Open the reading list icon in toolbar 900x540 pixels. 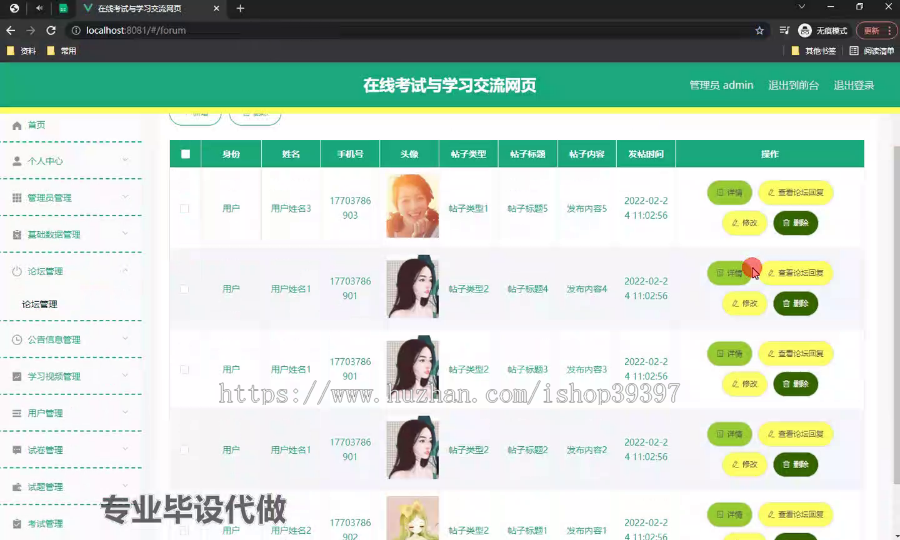pos(784,30)
